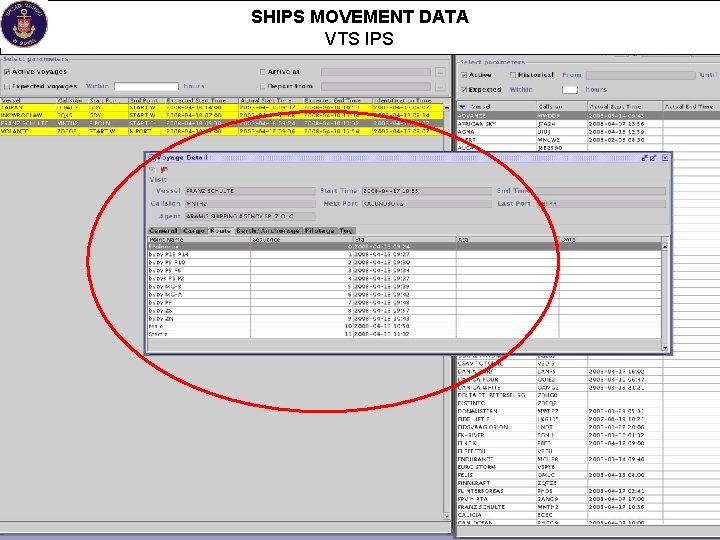
Task: Select the EURO STORM vessel row
Action: pos(588,467)
